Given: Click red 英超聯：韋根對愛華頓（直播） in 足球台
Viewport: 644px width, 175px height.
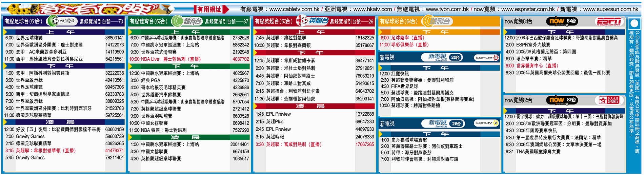Looking at the screenshot, I should pos(46,151).
